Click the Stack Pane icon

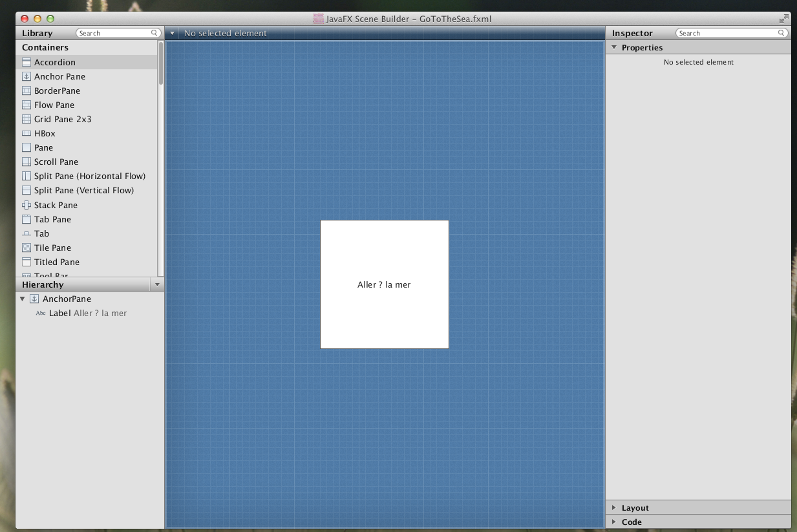pyautogui.click(x=27, y=205)
